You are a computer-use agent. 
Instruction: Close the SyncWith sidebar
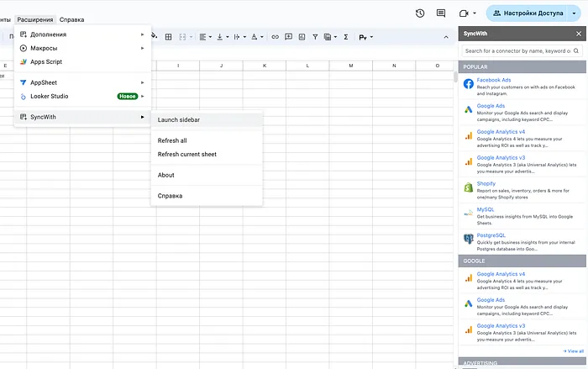[579, 34]
